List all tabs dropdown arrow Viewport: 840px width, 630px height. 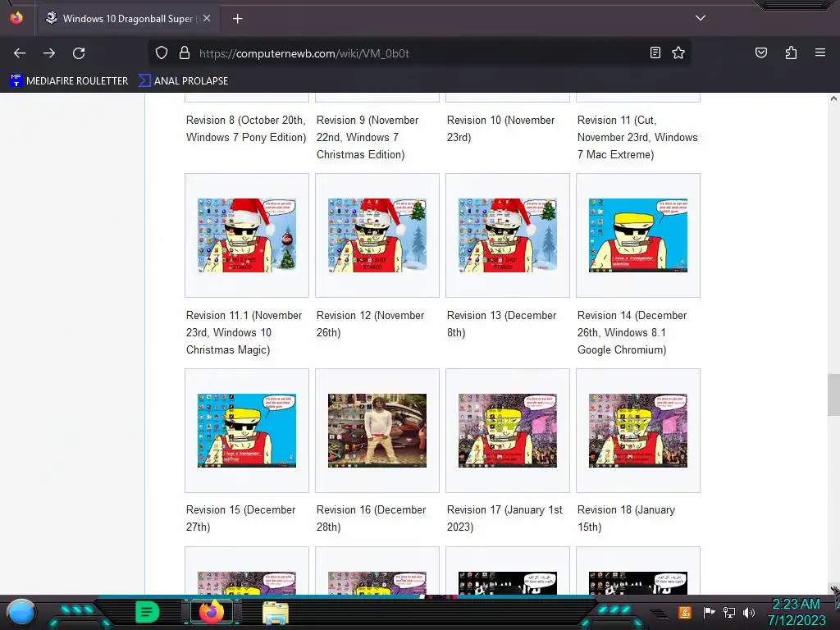(701, 18)
